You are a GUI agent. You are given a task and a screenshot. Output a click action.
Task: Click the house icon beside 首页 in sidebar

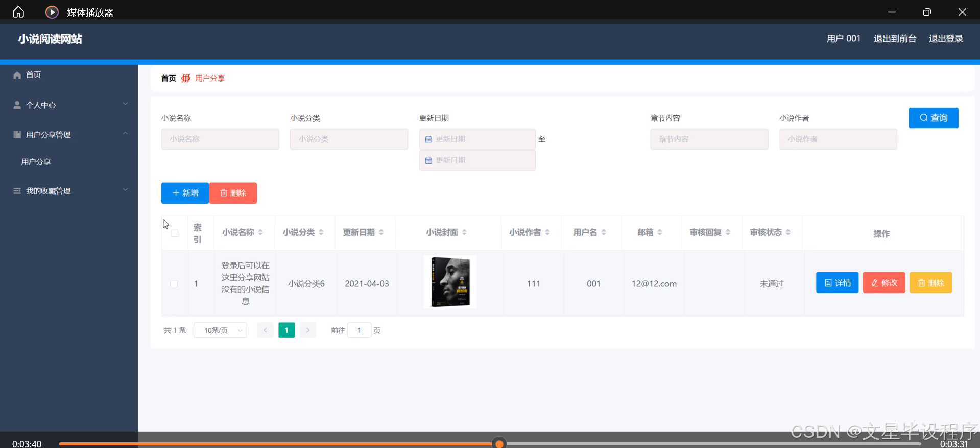coord(17,75)
